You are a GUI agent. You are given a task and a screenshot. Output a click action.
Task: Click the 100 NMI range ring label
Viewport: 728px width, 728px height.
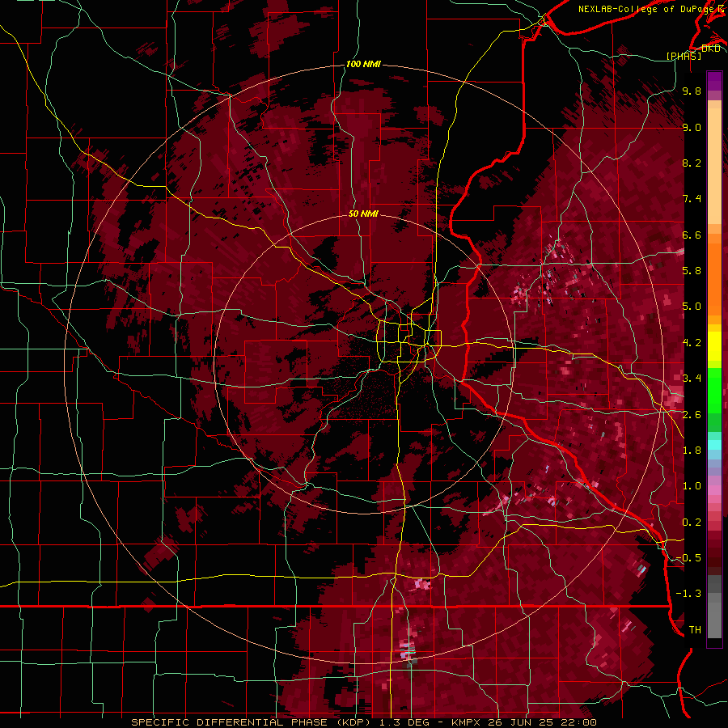[363, 64]
